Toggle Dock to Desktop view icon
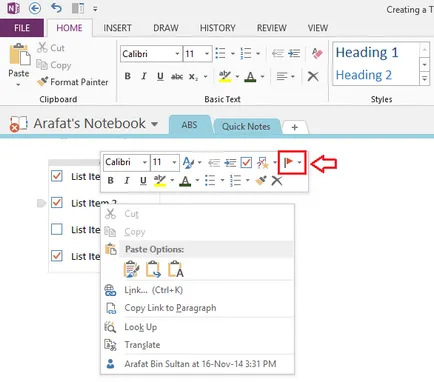 click(x=78, y=8)
